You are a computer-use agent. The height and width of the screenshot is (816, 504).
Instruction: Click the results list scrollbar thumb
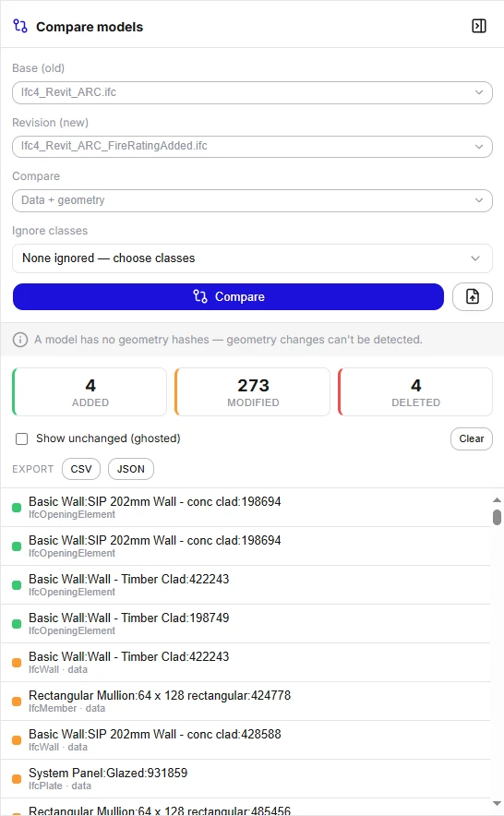[x=497, y=517]
